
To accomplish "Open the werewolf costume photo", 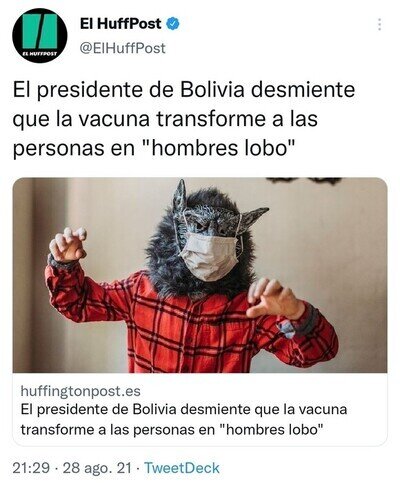I will click(200, 275).
